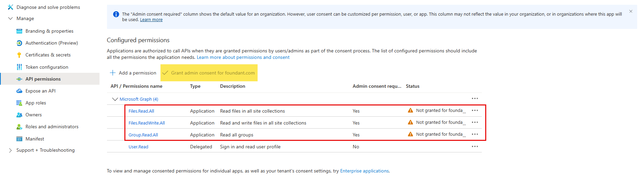Open Owners page
The image size is (644, 182).
point(34,115)
